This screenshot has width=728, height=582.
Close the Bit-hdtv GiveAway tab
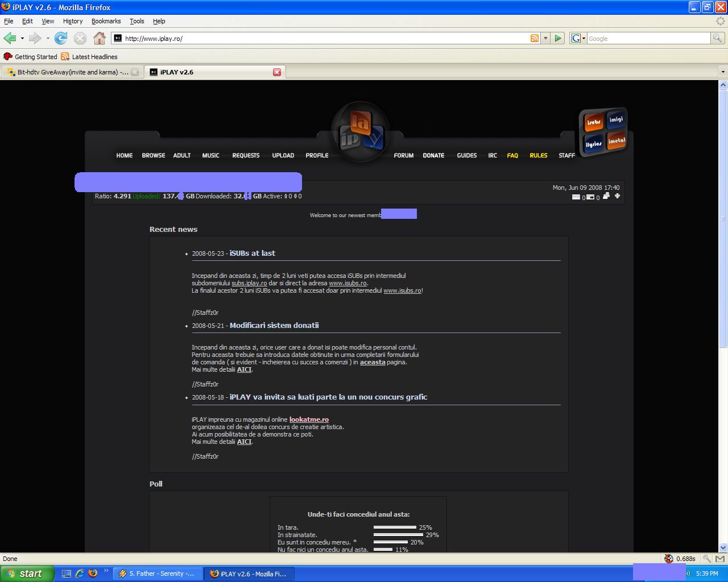tap(135, 72)
